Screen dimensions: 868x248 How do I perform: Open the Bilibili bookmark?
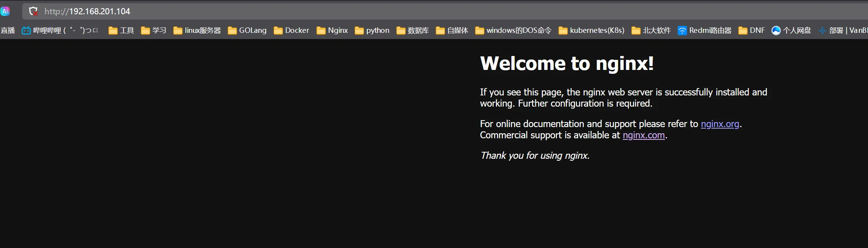pyautogui.click(x=60, y=31)
